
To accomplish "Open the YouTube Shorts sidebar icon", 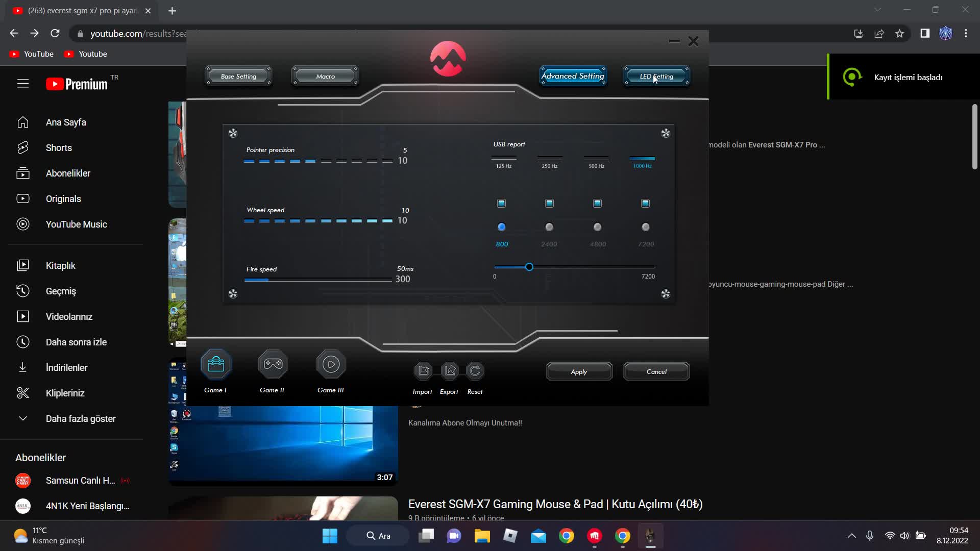I will pyautogui.click(x=23, y=147).
